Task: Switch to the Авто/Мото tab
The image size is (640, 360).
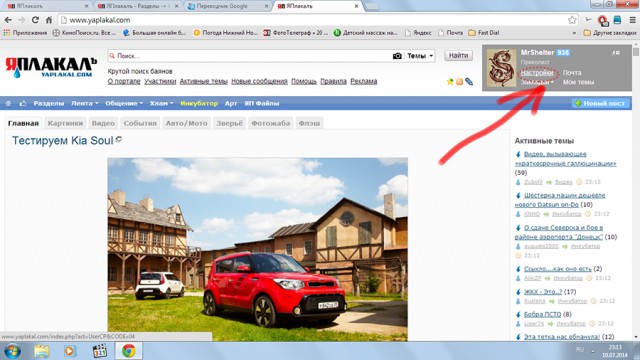Action: click(186, 123)
